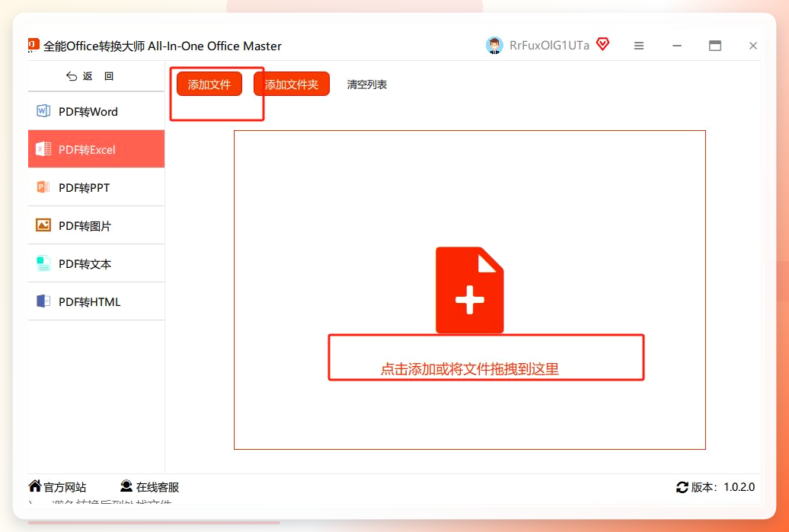Select the PDF转Excel sidebar item
This screenshot has height=532, width=789.
(x=97, y=149)
